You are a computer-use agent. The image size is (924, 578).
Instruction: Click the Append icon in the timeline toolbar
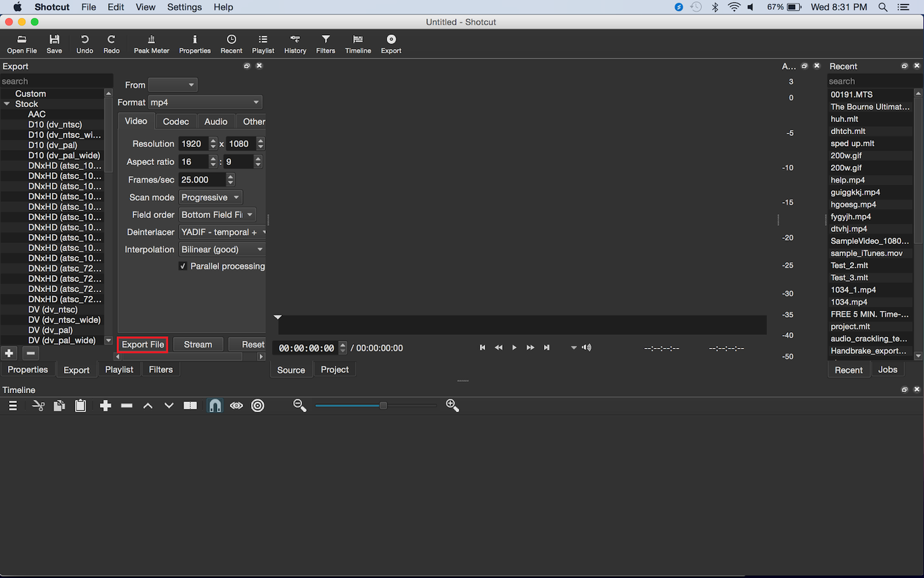click(x=105, y=405)
